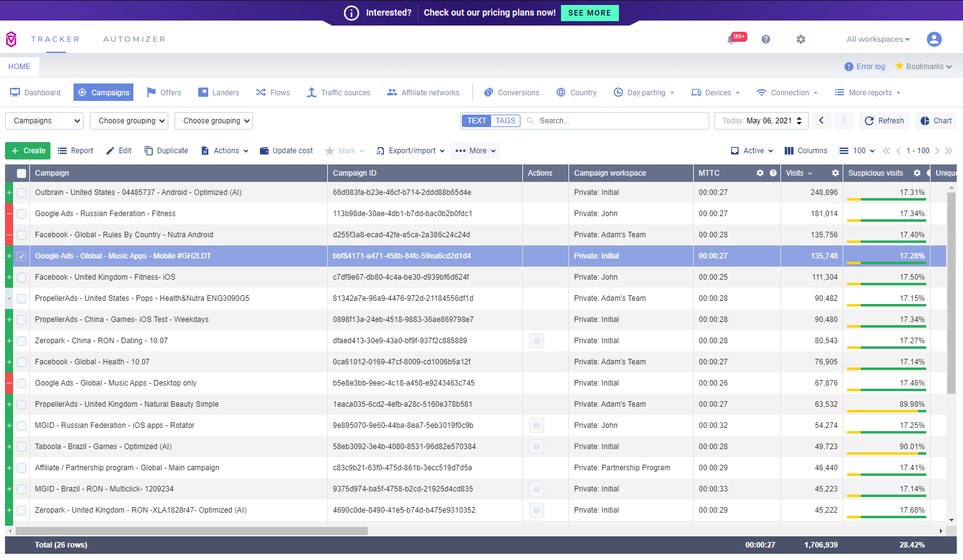963x560 pixels.
Task: Open Visits column settings gear
Action: tap(835, 173)
